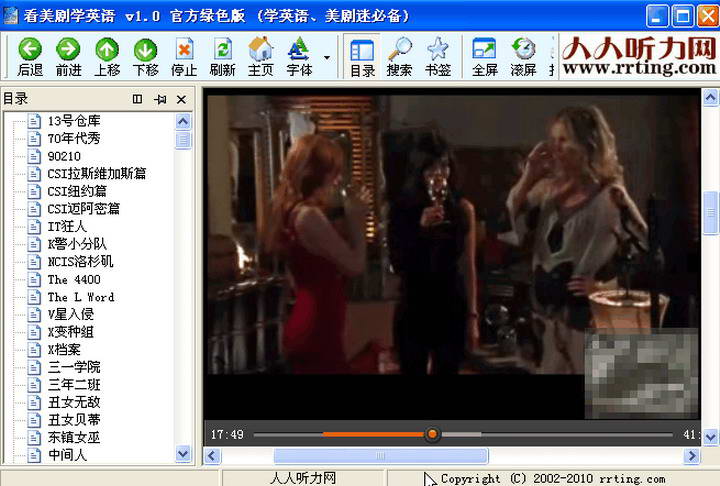Click horizontal scrollbar right arrow
The height and width of the screenshot is (486, 720).
pos(692,456)
